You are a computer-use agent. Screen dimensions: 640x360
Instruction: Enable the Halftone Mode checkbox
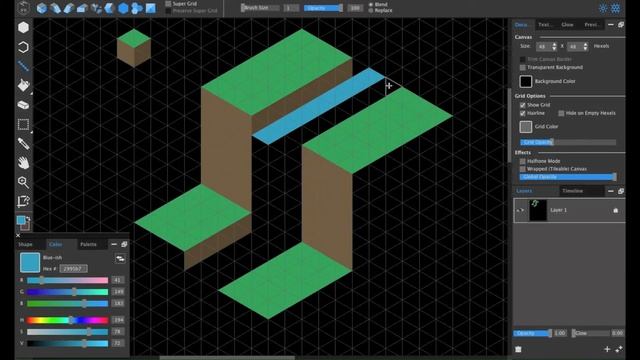pos(522,161)
